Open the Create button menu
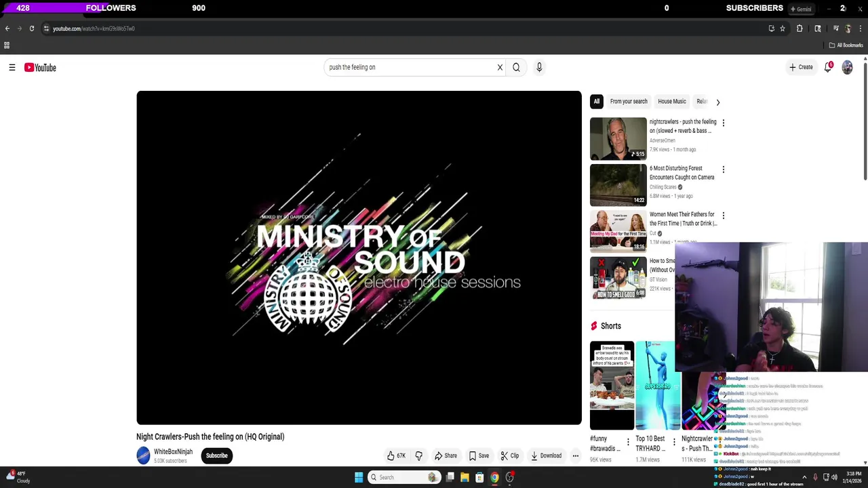868x488 pixels. (x=801, y=67)
